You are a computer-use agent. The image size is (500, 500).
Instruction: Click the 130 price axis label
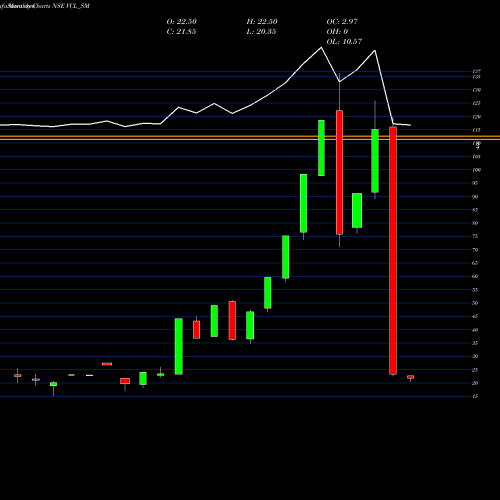(476, 90)
